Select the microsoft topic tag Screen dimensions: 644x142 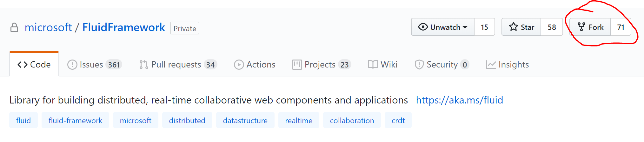click(x=136, y=120)
